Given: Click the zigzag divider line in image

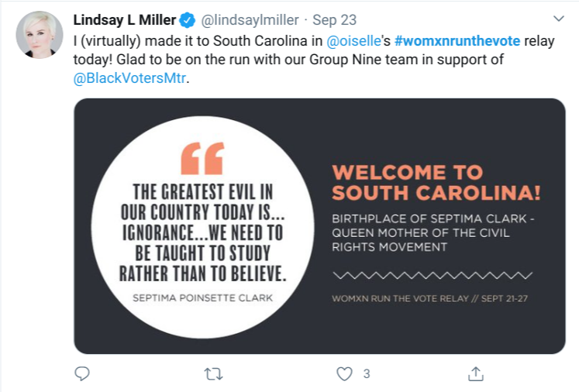Looking at the screenshot, I should tap(433, 275).
